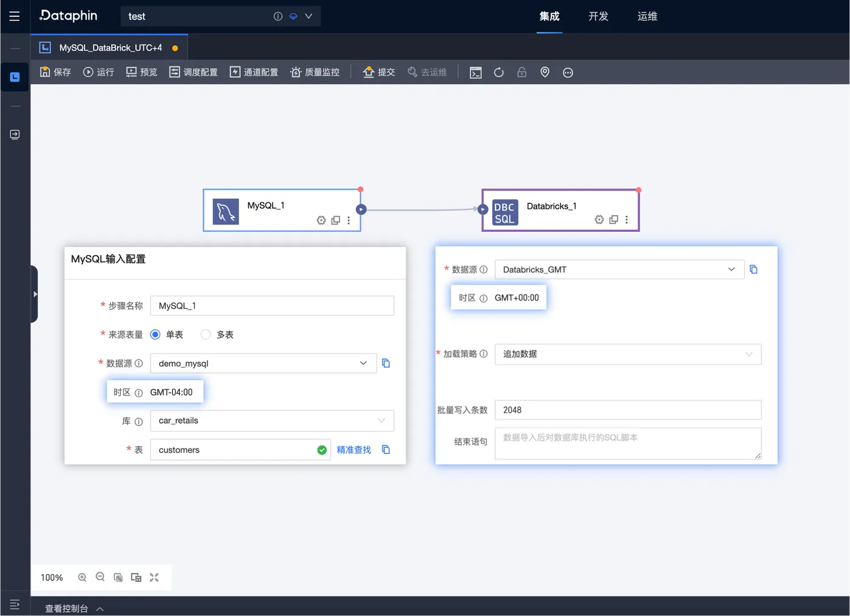This screenshot has height=616, width=850.
Task: Open the car_retails database dropdown
Action: [272, 421]
